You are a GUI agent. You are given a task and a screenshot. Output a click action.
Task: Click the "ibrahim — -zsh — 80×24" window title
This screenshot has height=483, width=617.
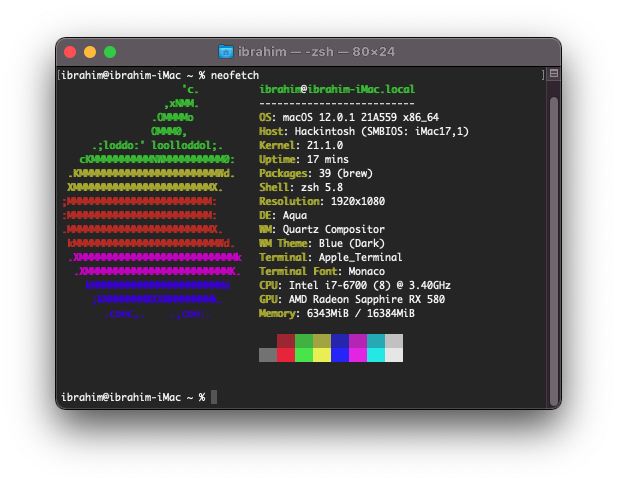(x=318, y=52)
